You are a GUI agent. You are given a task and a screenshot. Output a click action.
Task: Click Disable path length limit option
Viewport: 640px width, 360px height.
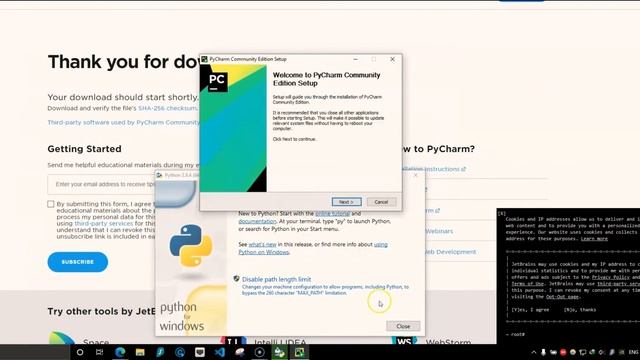coord(276,279)
